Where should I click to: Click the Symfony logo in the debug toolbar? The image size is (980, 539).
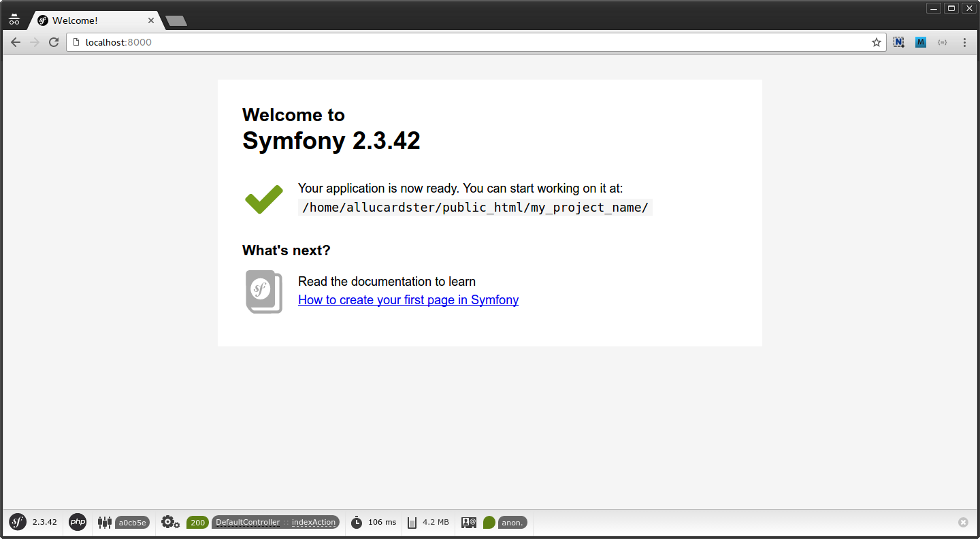tap(18, 522)
